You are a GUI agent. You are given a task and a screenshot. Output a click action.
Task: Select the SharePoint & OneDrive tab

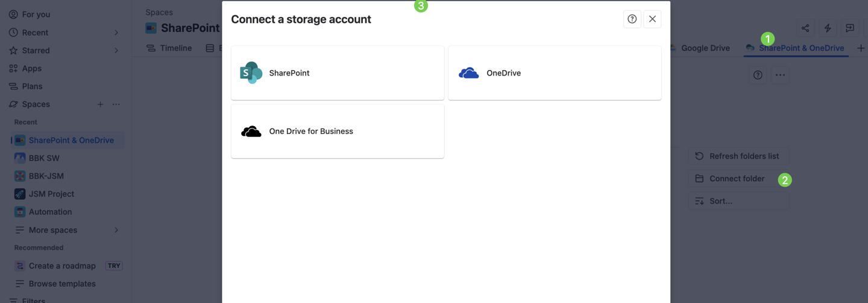(796, 48)
